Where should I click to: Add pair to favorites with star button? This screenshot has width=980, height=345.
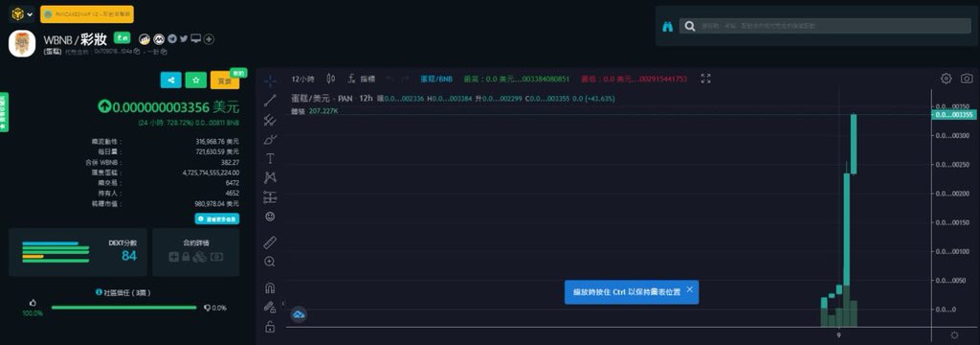[195, 80]
